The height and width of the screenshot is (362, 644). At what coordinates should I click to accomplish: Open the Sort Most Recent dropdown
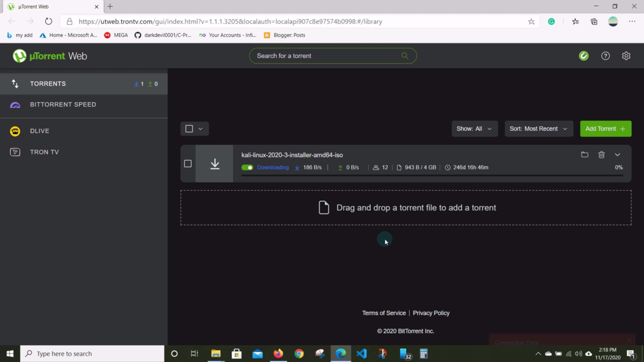coord(539,128)
